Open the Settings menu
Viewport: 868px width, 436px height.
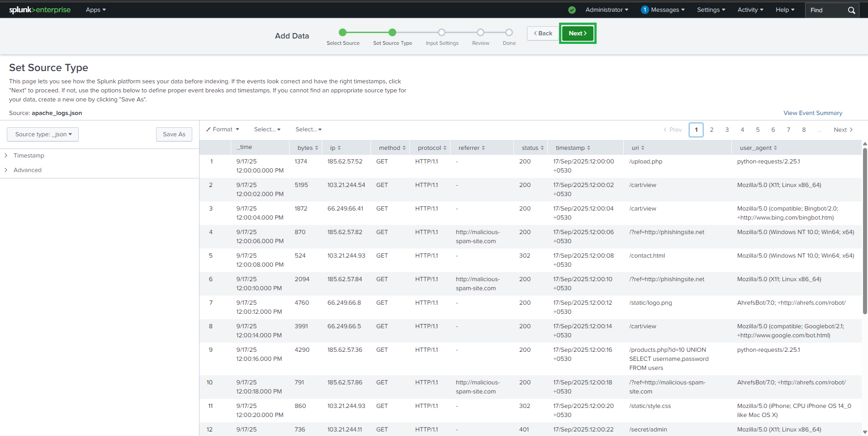(x=711, y=10)
